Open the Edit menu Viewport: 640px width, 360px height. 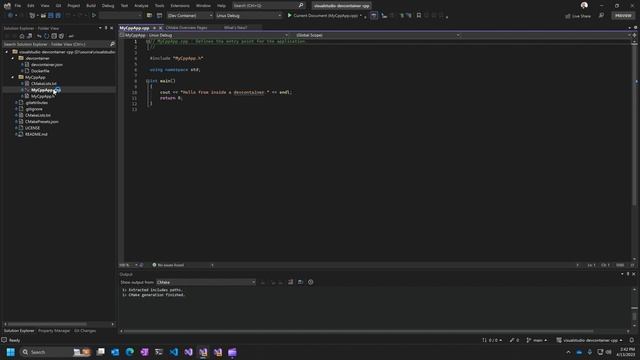click(31, 6)
